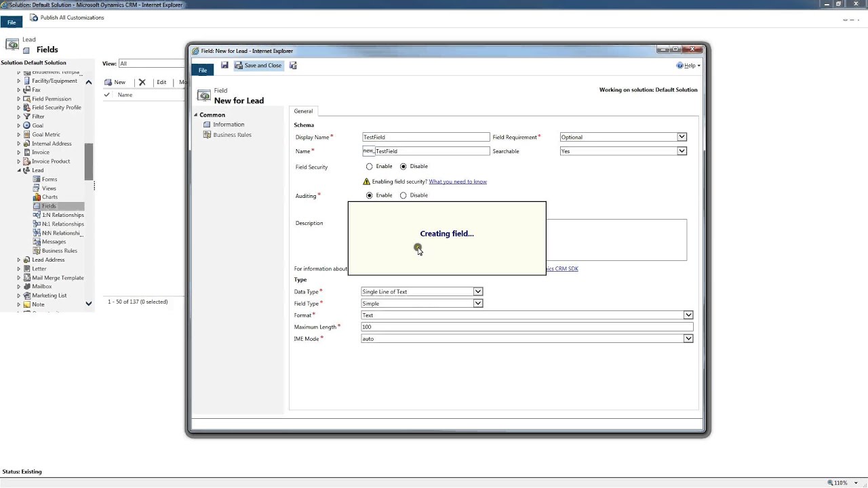Toggle select-all checkmark in Fields grid header
The width and height of the screenshot is (868, 488).
[x=106, y=95]
